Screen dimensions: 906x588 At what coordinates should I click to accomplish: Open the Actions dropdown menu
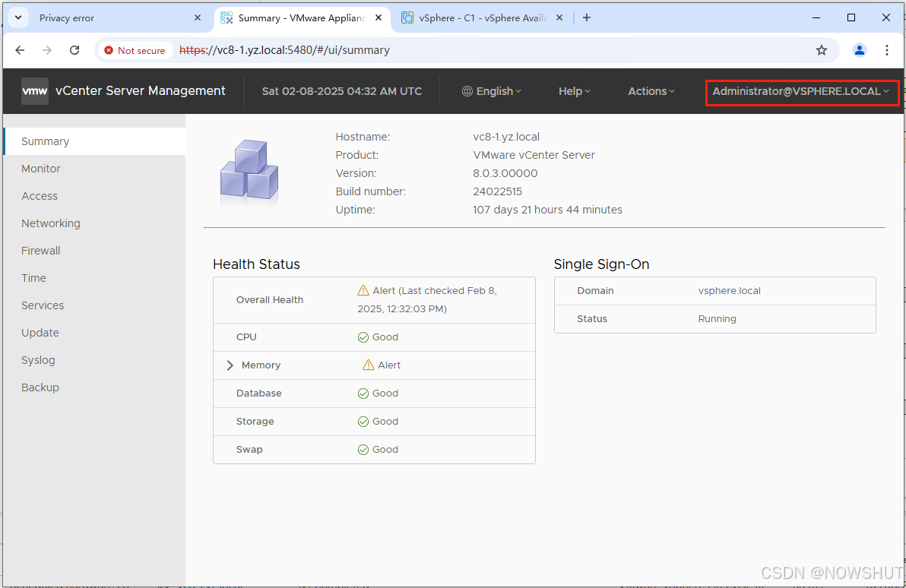coord(651,91)
